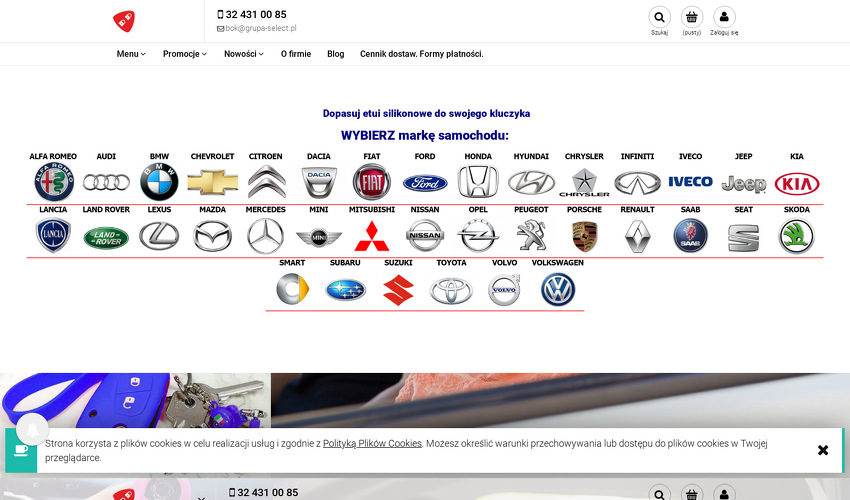Select the Peugeot lion logo
The height and width of the screenshot is (500, 850).
coord(531,235)
